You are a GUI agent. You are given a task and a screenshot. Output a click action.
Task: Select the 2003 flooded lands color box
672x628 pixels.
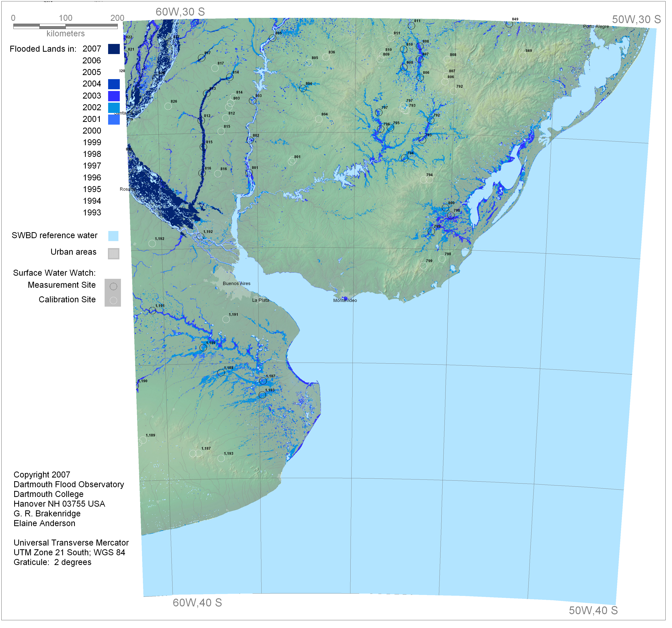(x=114, y=96)
